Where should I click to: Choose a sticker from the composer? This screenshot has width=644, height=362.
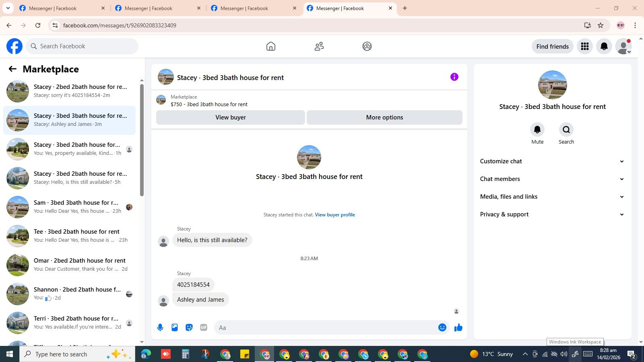click(x=189, y=327)
